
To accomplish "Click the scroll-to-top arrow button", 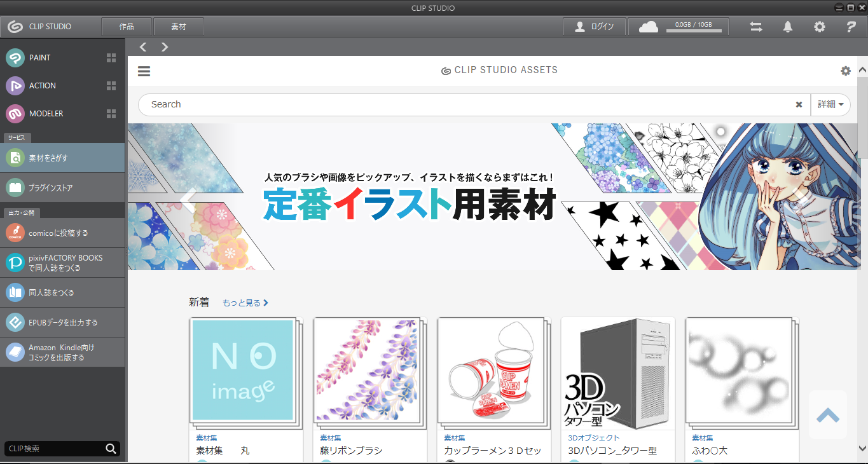I will pyautogui.click(x=828, y=415).
